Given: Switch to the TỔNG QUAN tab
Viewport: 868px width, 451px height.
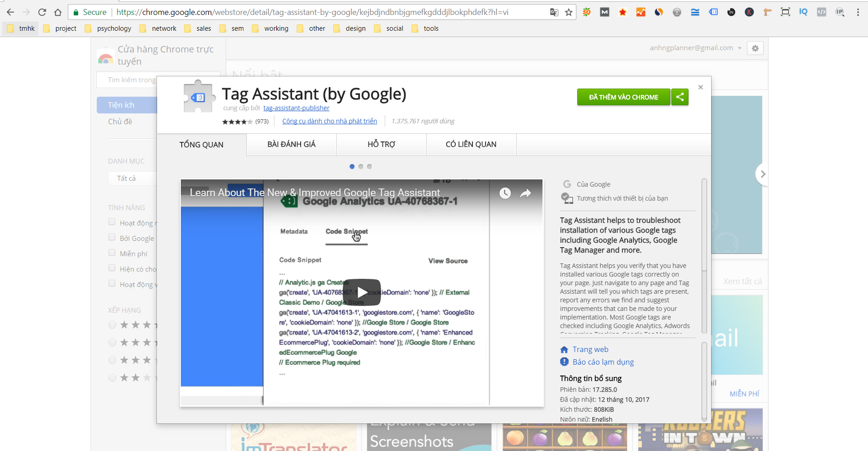Looking at the screenshot, I should [x=202, y=145].
